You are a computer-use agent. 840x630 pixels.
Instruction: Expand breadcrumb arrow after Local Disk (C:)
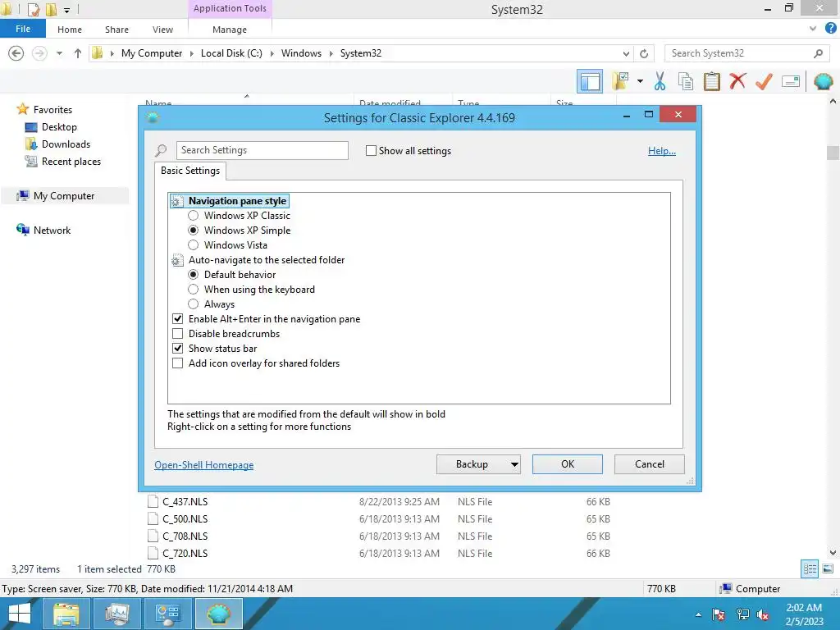[x=272, y=53]
